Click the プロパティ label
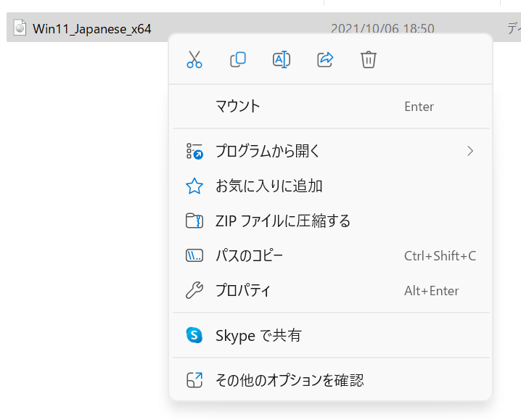Viewport: 521px width, 420px height. 243,291
